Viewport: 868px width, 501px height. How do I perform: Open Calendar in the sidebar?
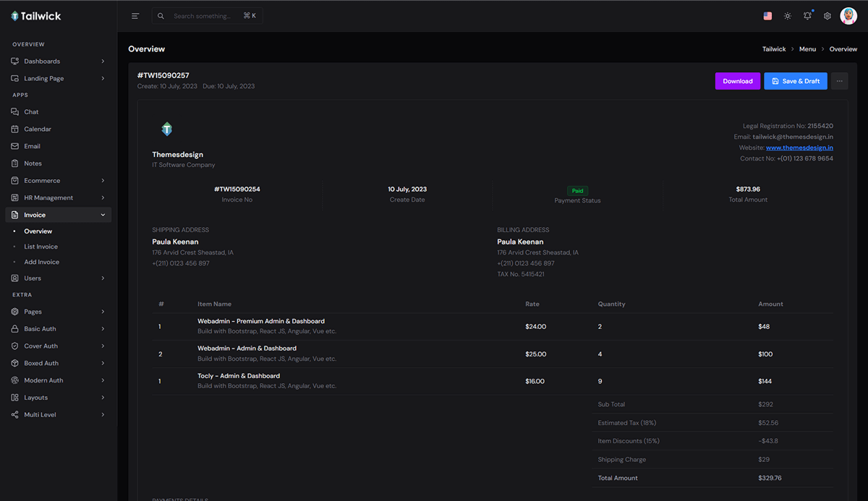click(x=38, y=129)
